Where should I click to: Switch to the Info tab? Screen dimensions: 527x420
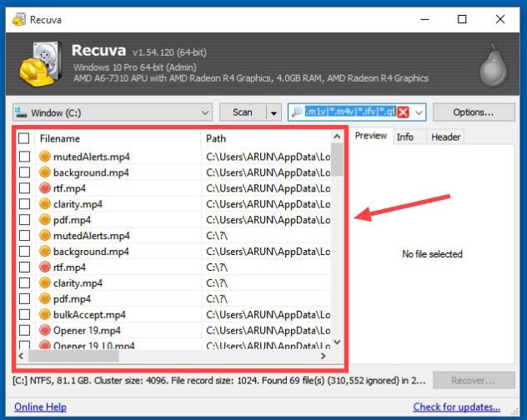[405, 137]
